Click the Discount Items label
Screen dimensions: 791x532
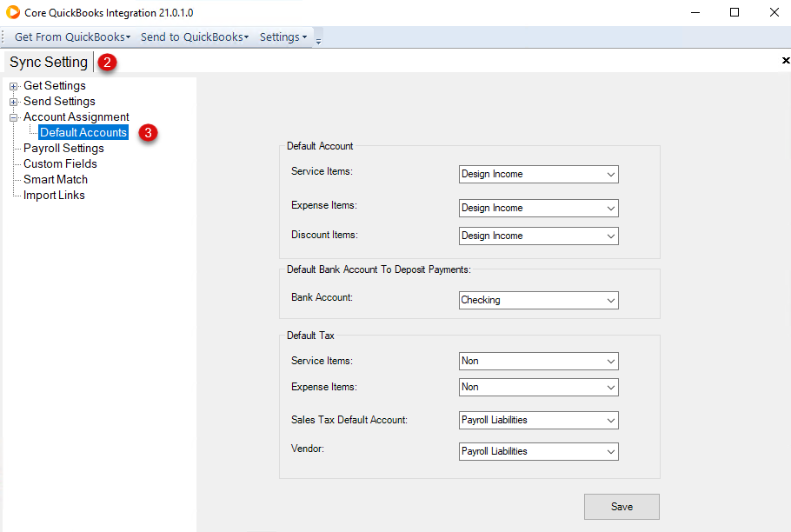click(324, 235)
